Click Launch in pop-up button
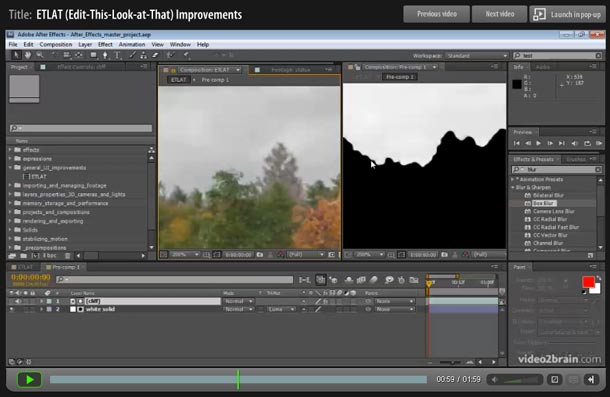 (568, 14)
